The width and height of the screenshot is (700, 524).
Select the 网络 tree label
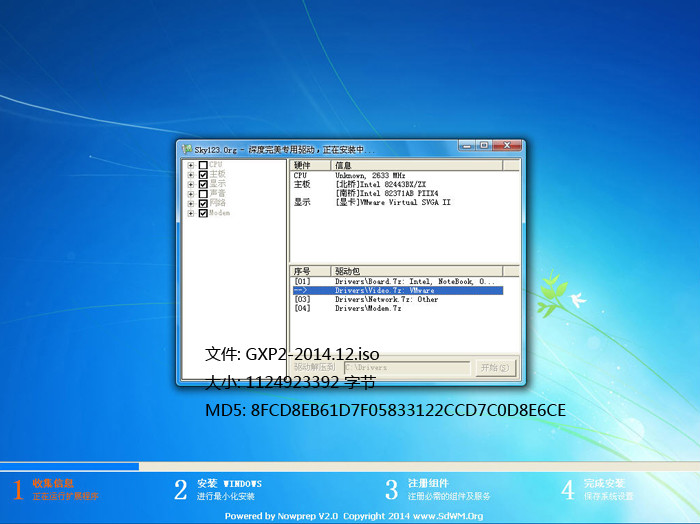(x=217, y=203)
